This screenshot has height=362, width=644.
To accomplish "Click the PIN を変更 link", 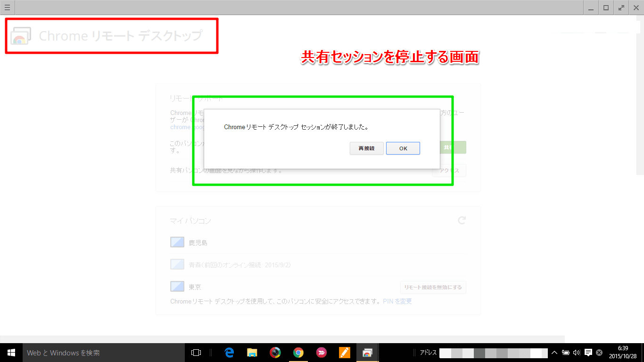I will [x=397, y=301].
